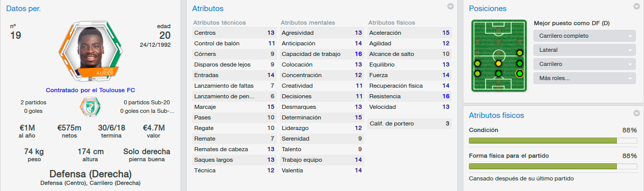Image resolution: width=644 pixels, height=191 pixels.
Task: Expand the Lateral role dropdown
Action: [584, 50]
